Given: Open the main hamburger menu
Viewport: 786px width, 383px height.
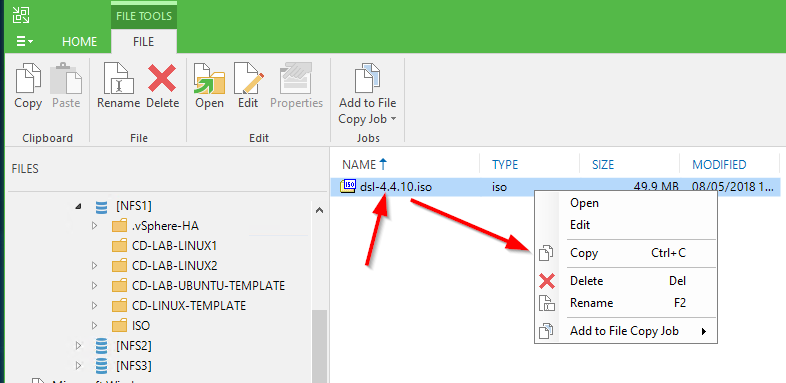Looking at the screenshot, I should click(24, 42).
